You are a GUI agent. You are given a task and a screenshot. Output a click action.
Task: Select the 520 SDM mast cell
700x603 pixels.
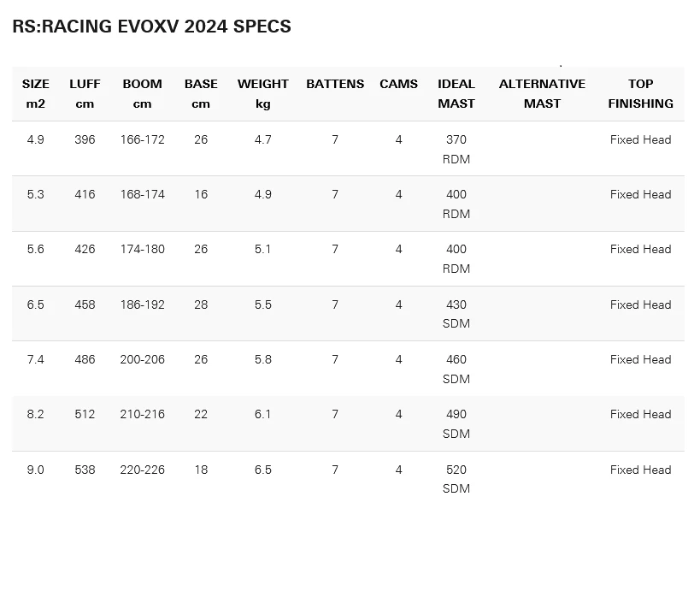click(456, 479)
